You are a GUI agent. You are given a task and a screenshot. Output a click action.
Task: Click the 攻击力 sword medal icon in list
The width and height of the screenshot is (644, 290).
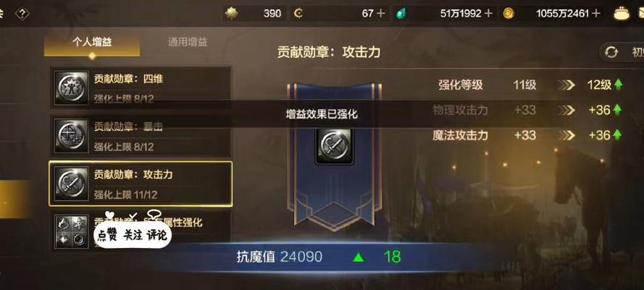coord(72,183)
